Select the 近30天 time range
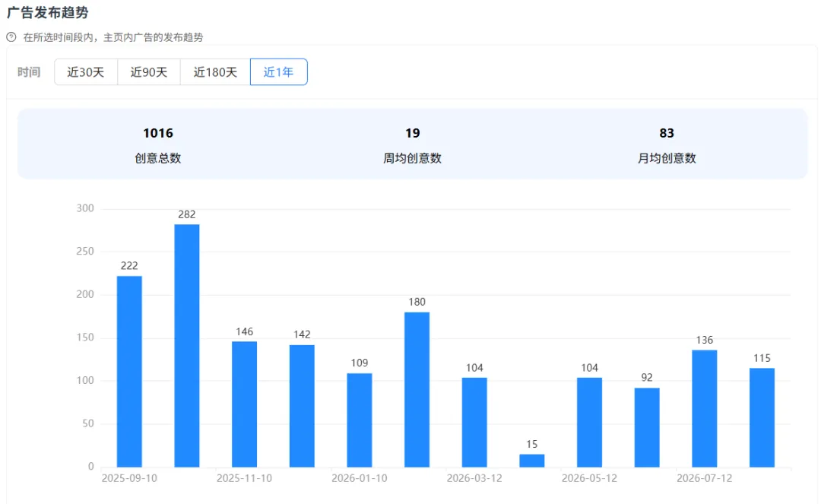This screenshot has height=504, width=821. coord(86,72)
